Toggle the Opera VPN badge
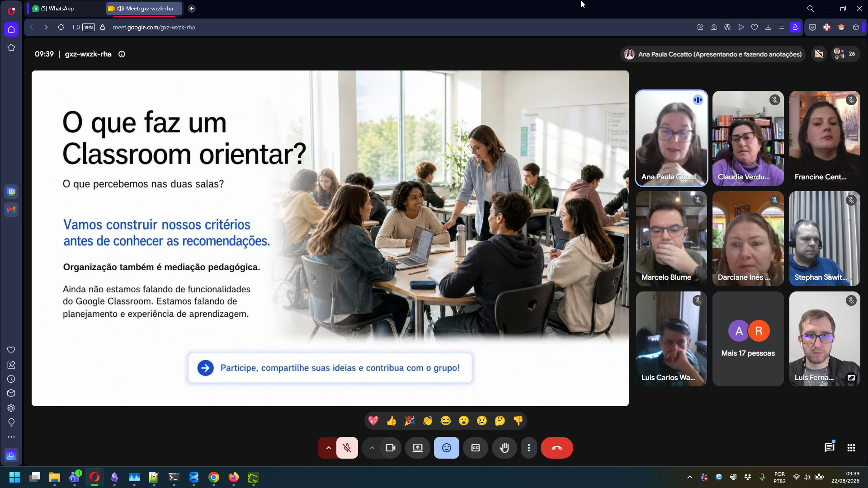This screenshot has width=868, height=488. coord(89,27)
